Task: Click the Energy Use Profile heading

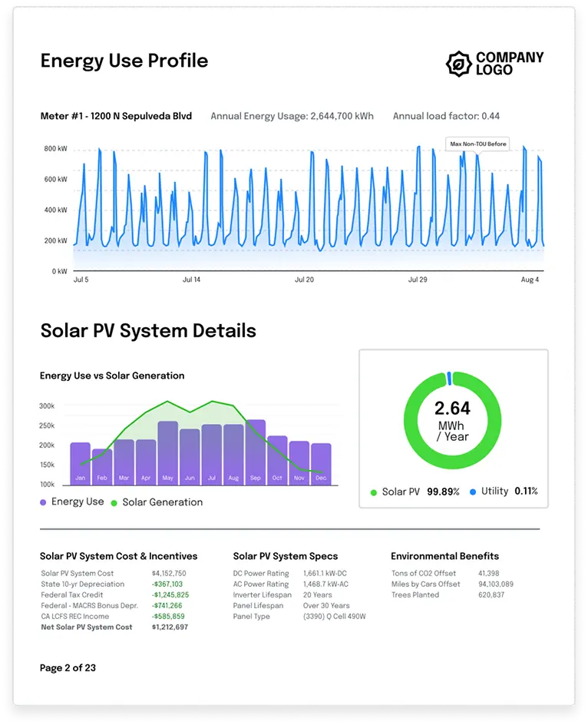Action: pos(124,61)
